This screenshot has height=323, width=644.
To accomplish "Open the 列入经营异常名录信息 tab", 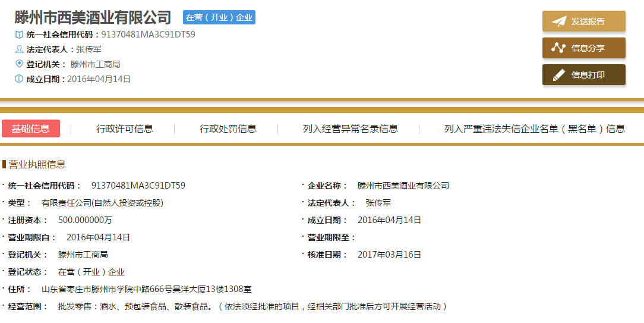I will pyautogui.click(x=351, y=128).
